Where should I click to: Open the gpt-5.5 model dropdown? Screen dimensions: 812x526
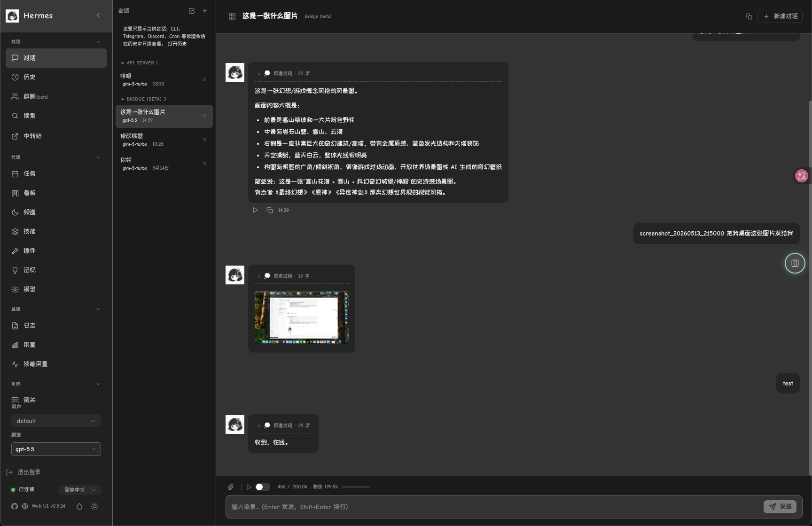pyautogui.click(x=56, y=449)
